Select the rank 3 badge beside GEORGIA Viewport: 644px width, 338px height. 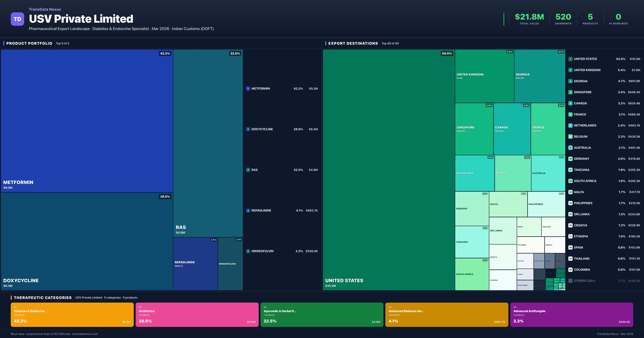(570, 81)
